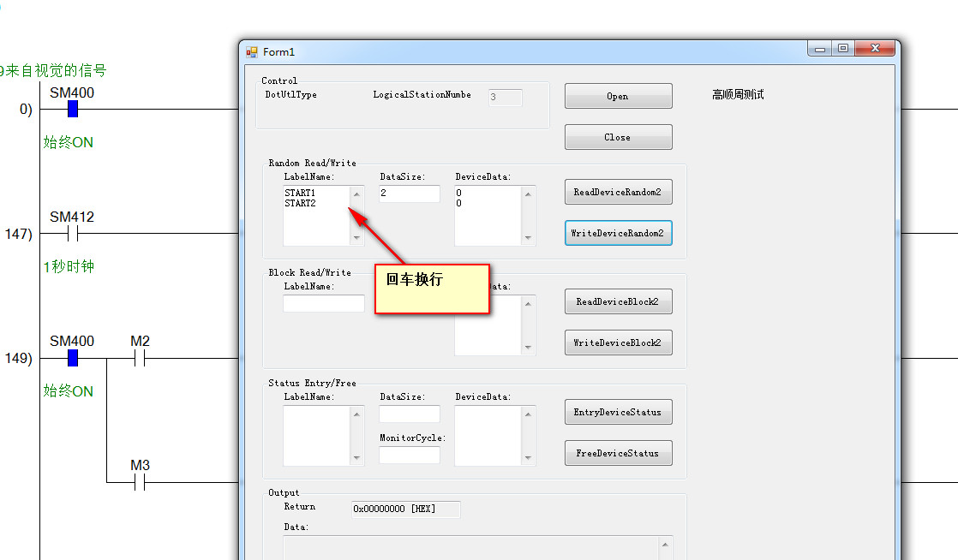Click the SM400 contact at top rung
Image resolution: width=958 pixels, height=560 pixels.
73,109
